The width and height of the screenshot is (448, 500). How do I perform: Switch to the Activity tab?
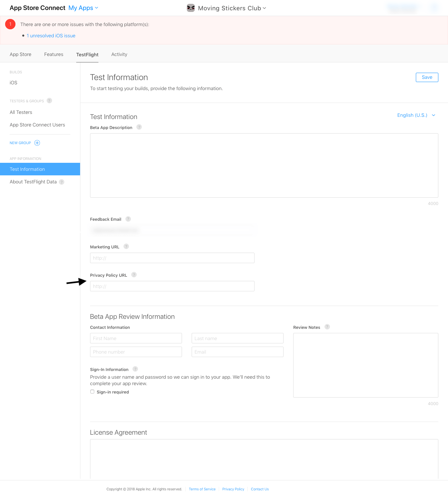(119, 54)
